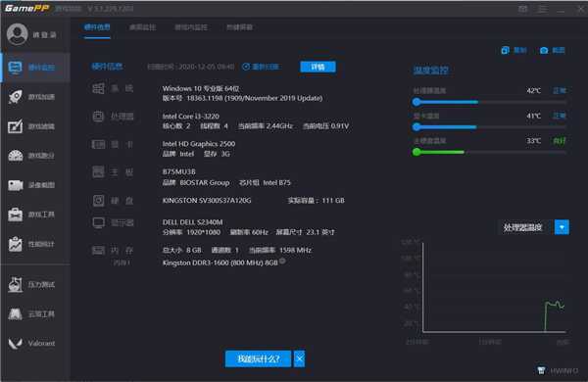Click KINGSTON SV300S37A120G disk text

(207, 201)
